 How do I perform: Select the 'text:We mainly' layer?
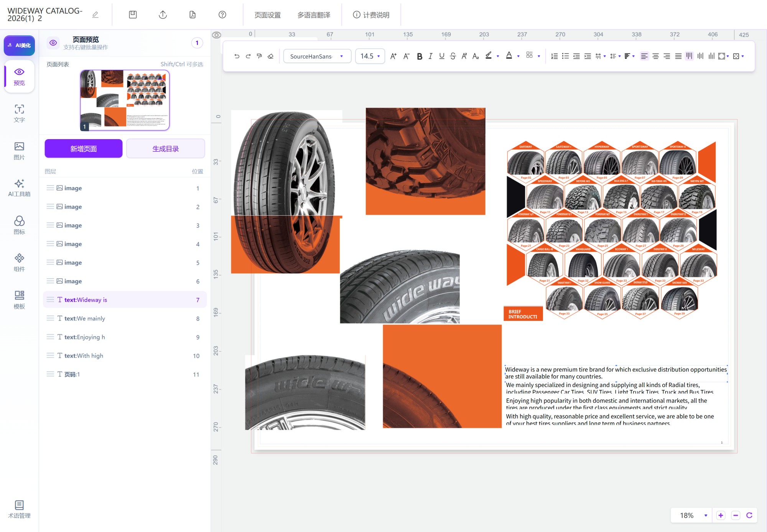pyautogui.click(x=125, y=319)
